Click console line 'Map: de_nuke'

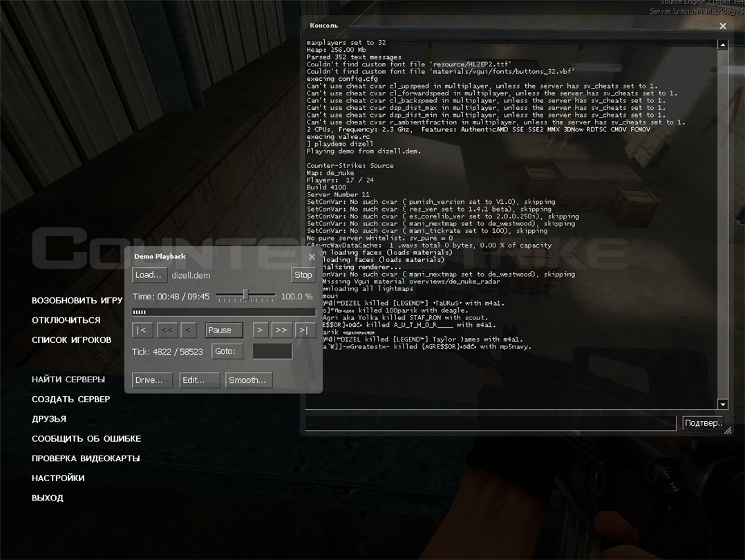tap(330, 173)
